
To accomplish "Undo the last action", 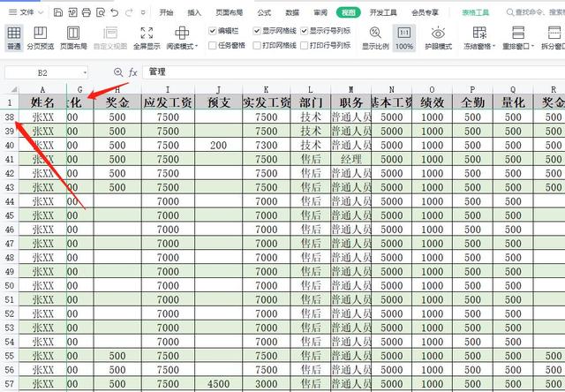I will pyautogui.click(x=115, y=12).
